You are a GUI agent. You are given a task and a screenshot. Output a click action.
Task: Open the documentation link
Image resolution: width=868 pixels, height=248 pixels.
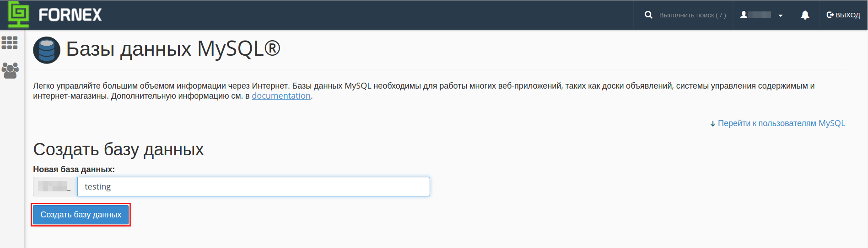pos(281,96)
